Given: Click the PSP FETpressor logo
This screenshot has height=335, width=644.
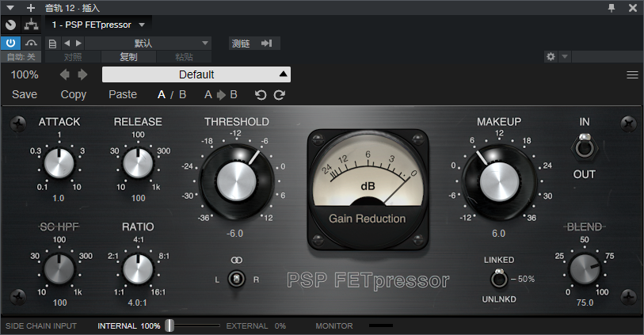Looking at the screenshot, I should tap(368, 281).
